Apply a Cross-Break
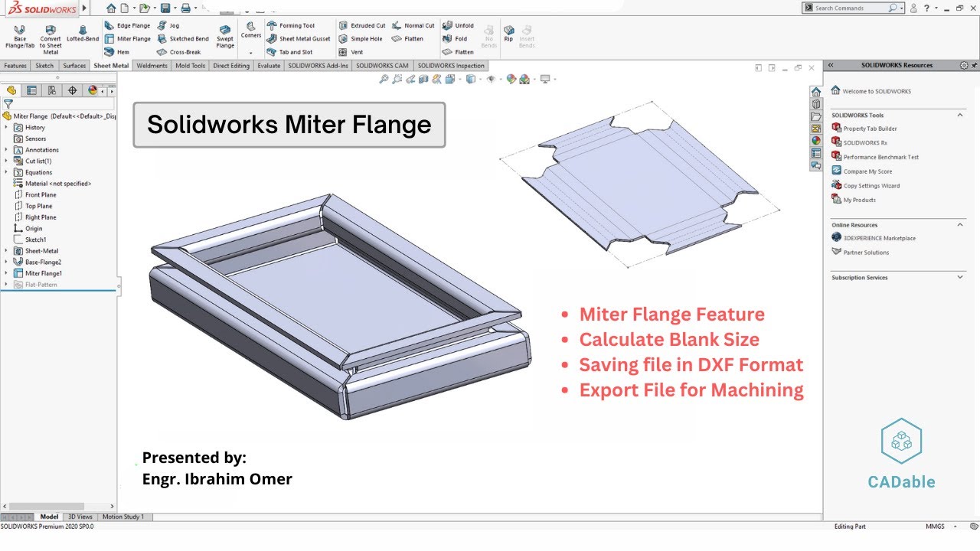980x551 pixels. point(179,52)
